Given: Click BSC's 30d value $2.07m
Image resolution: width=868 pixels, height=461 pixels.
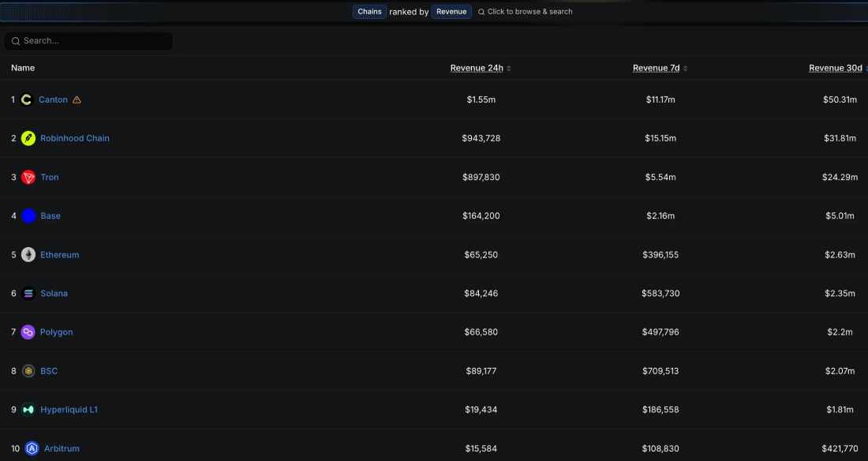Looking at the screenshot, I should 840,371.
